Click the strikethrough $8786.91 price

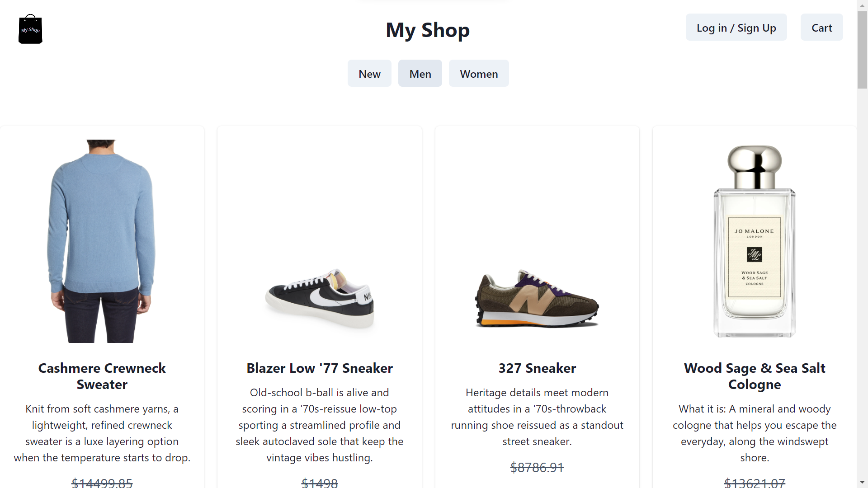tap(537, 468)
